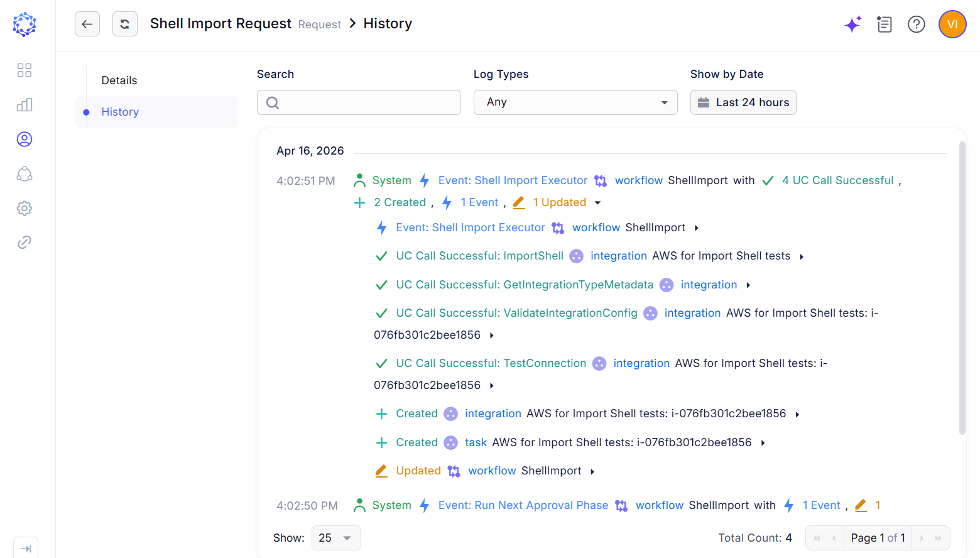Open Event: Run Next Approval Phase link
This screenshot has width=980, height=558.
[x=523, y=505]
